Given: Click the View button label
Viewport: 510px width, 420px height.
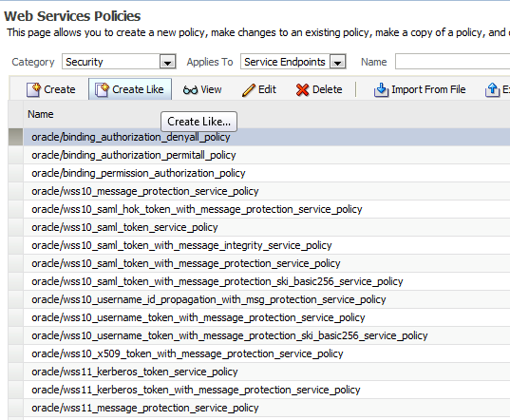Looking at the screenshot, I should (212, 89).
